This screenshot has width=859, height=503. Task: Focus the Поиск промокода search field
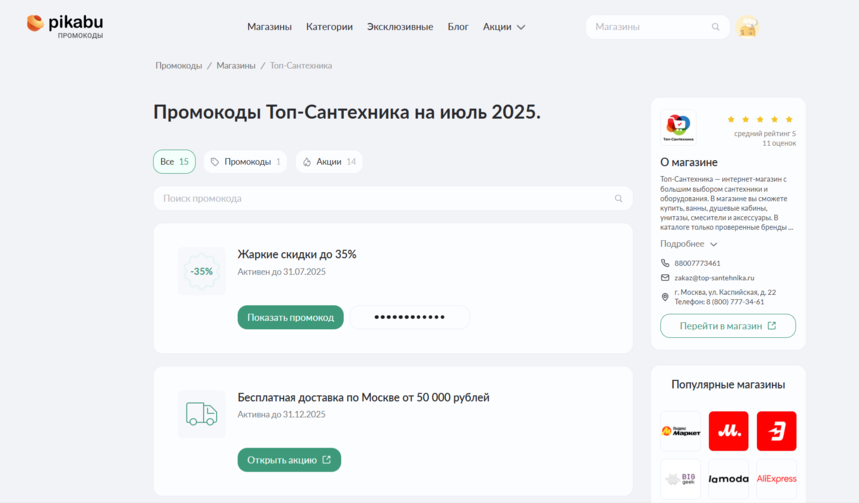pyautogui.click(x=393, y=198)
